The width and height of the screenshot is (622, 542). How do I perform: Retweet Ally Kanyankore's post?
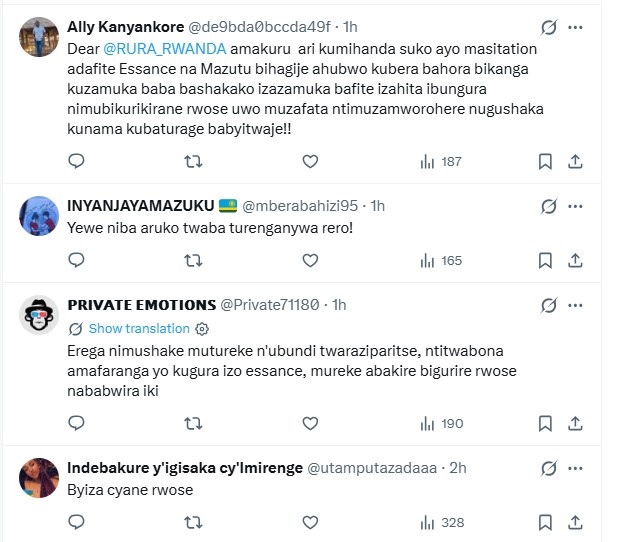click(193, 161)
